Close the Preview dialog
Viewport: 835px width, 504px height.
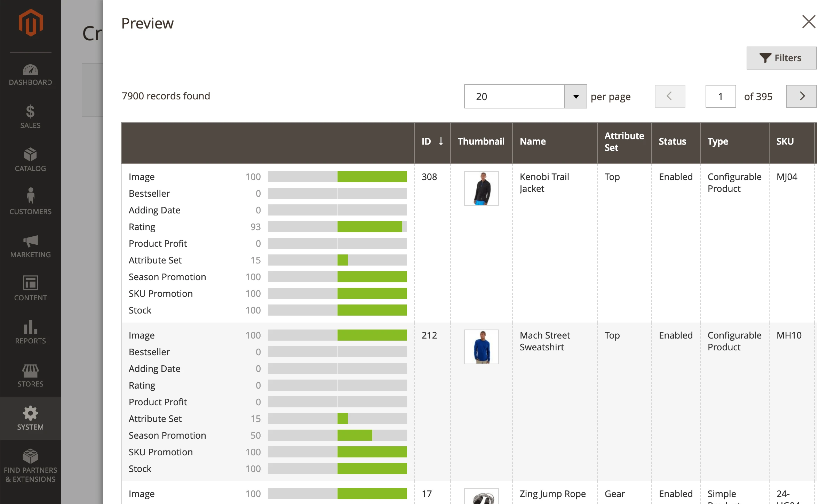(808, 22)
